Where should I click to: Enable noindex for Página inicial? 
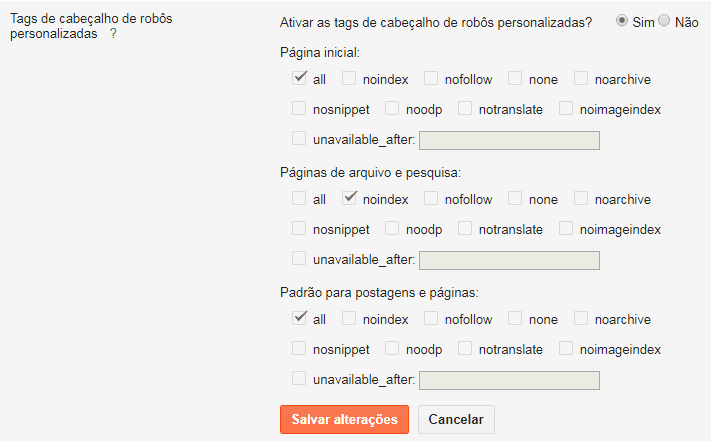pos(349,78)
